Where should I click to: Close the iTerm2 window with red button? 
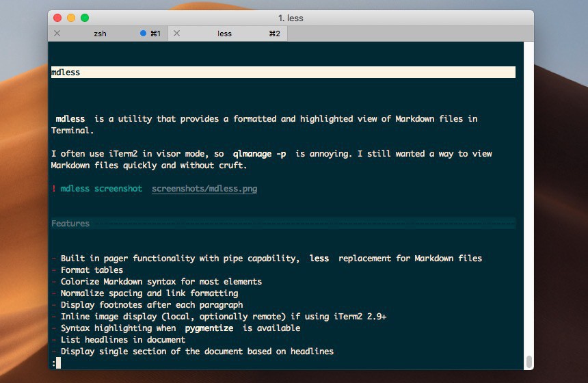click(x=57, y=18)
